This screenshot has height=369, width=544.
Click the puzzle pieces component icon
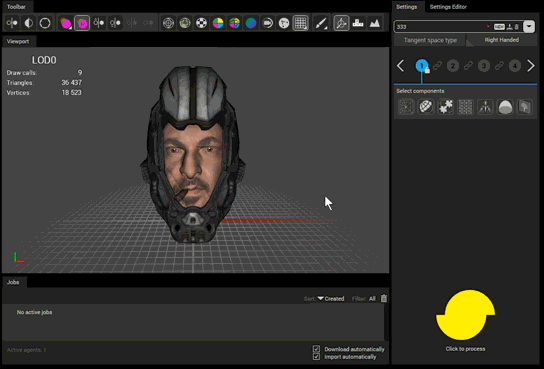click(x=445, y=107)
